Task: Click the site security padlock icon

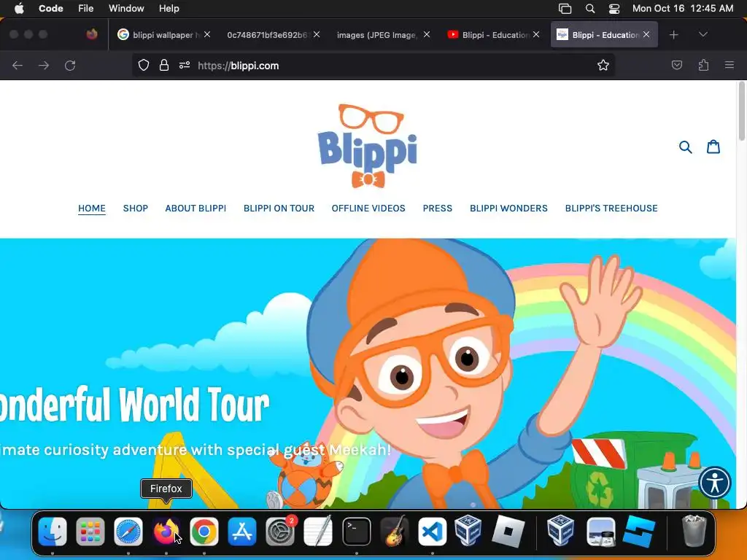Action: coord(164,66)
